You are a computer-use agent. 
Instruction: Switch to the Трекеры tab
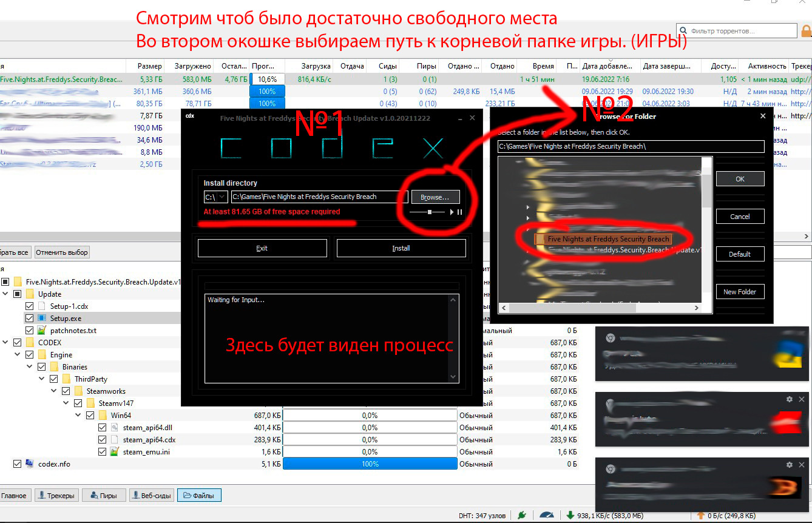click(56, 496)
